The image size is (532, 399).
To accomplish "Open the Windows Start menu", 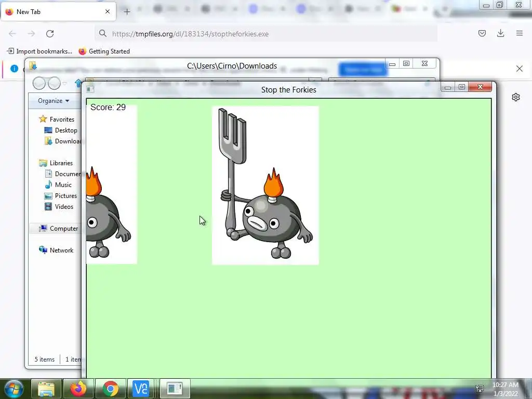I will pos(14,389).
